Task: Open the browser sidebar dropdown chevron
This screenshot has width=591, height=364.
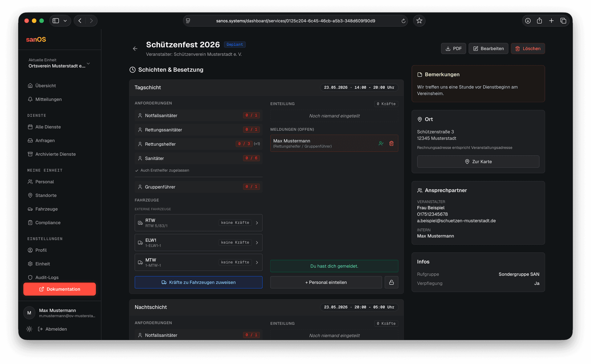Action: [65, 21]
